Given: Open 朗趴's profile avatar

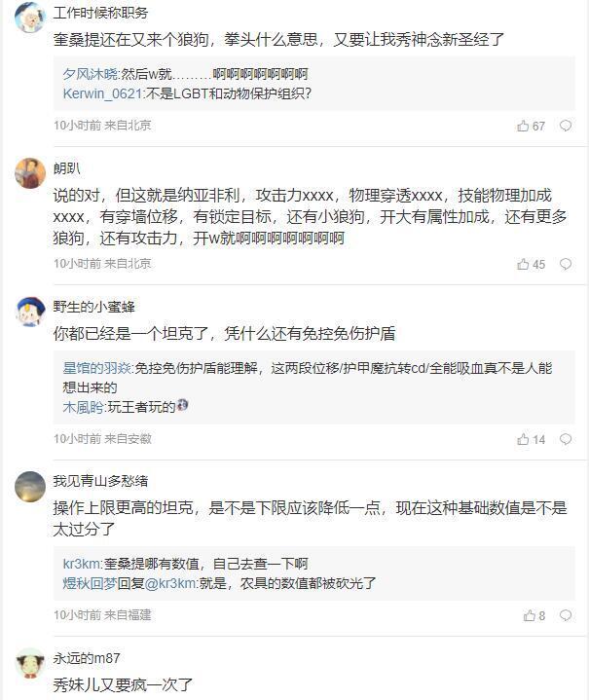Looking at the screenshot, I should pyautogui.click(x=30, y=172).
